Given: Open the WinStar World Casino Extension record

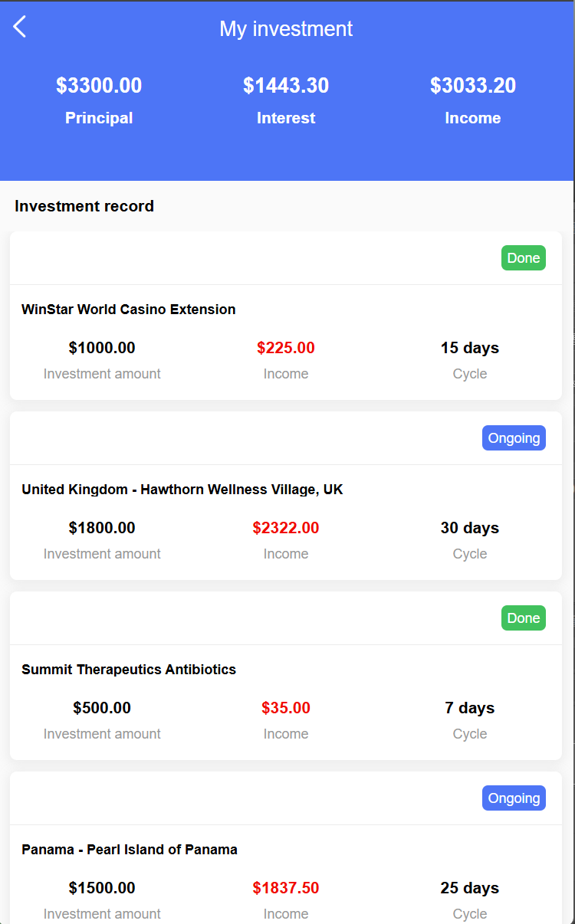Looking at the screenshot, I should coord(128,310).
